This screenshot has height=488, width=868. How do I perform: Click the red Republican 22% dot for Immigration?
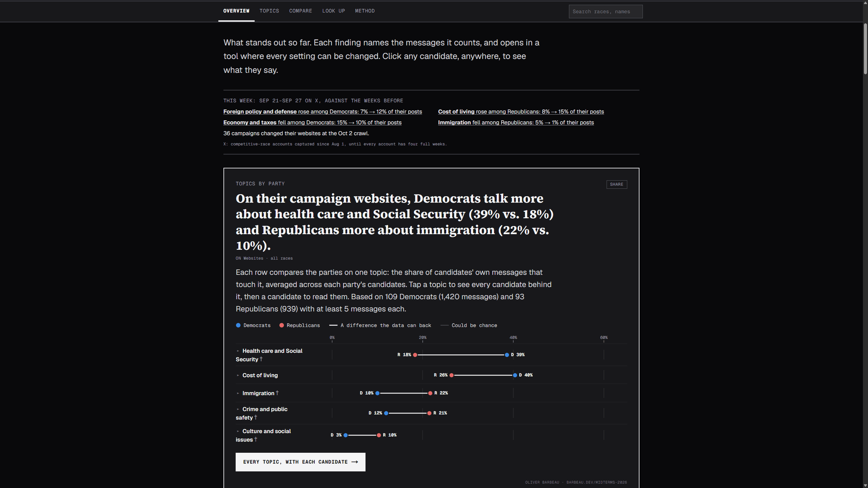(430, 393)
